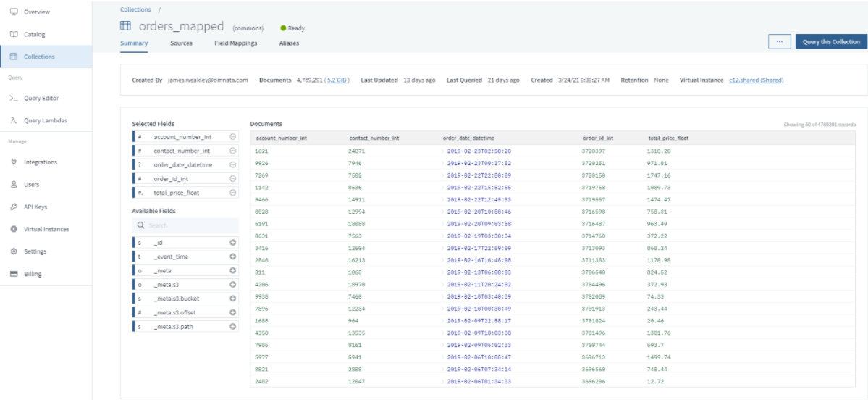
Task: Open Query Editor terminal icon
Action: 14,98
